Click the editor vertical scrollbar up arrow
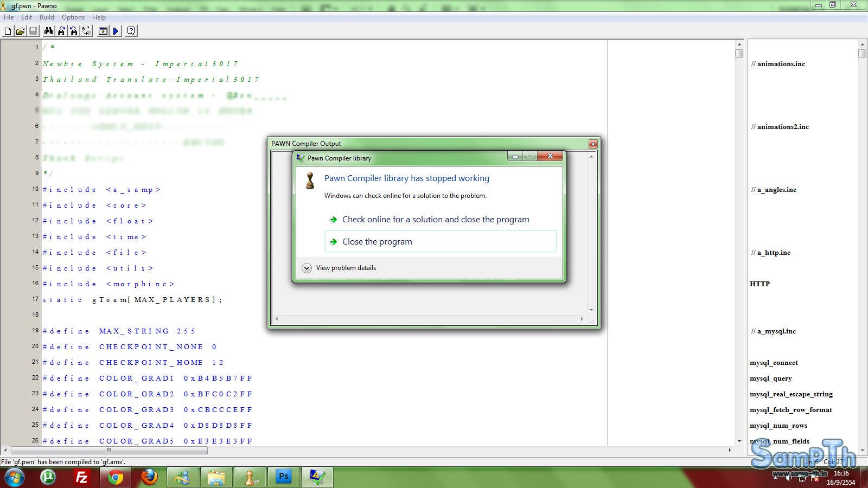868x488 pixels. [x=739, y=44]
